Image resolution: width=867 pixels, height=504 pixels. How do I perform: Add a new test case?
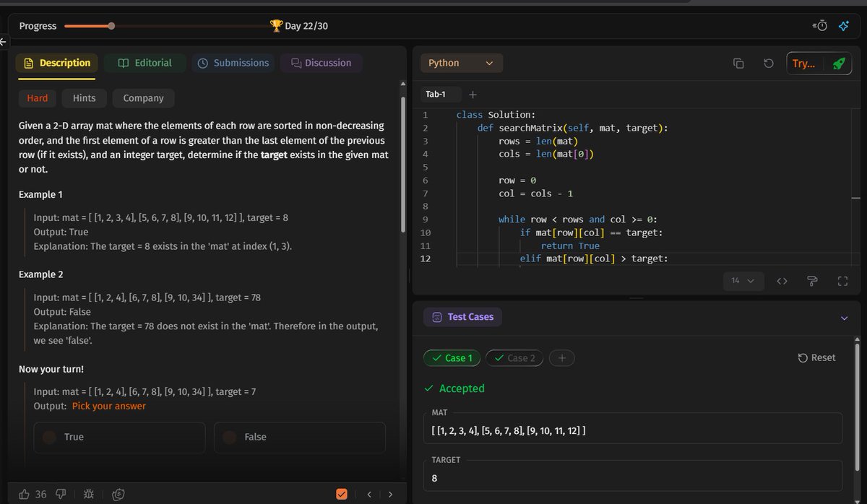(x=562, y=358)
